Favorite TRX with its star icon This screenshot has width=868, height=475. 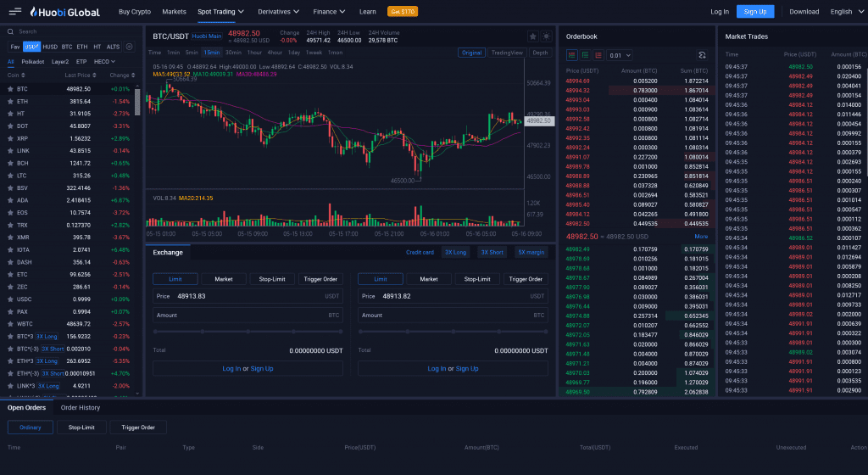click(x=10, y=225)
